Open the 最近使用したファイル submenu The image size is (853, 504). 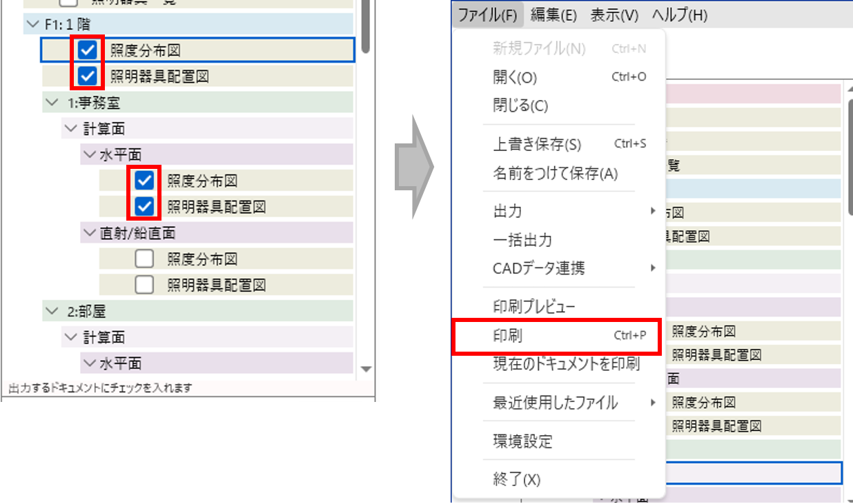tap(555, 403)
